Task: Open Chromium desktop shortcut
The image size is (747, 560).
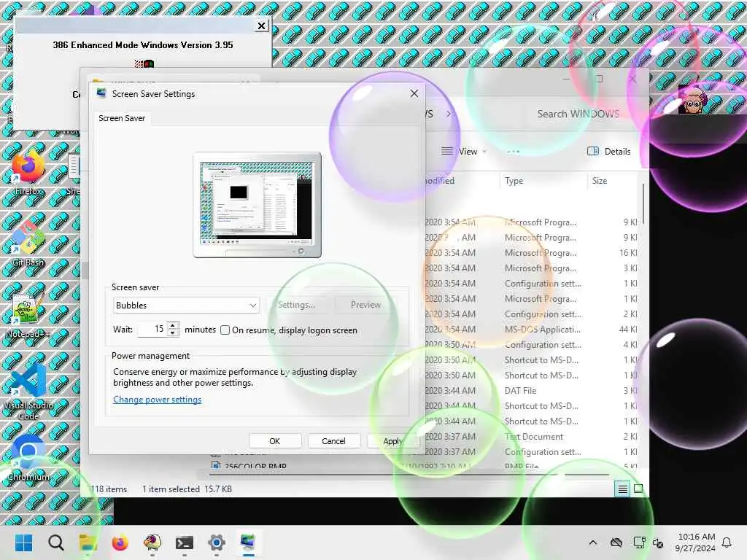Action: [28, 458]
